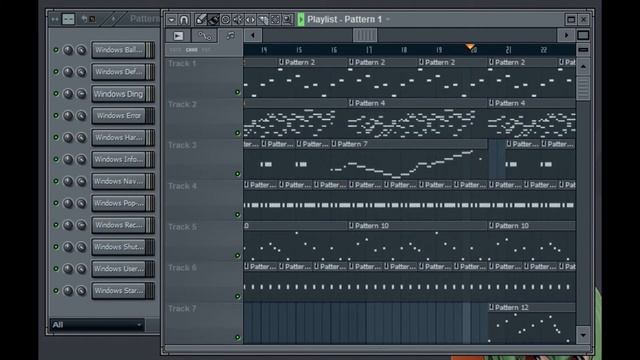
Task: Open the Windows Ding channel button
Action: point(119,94)
